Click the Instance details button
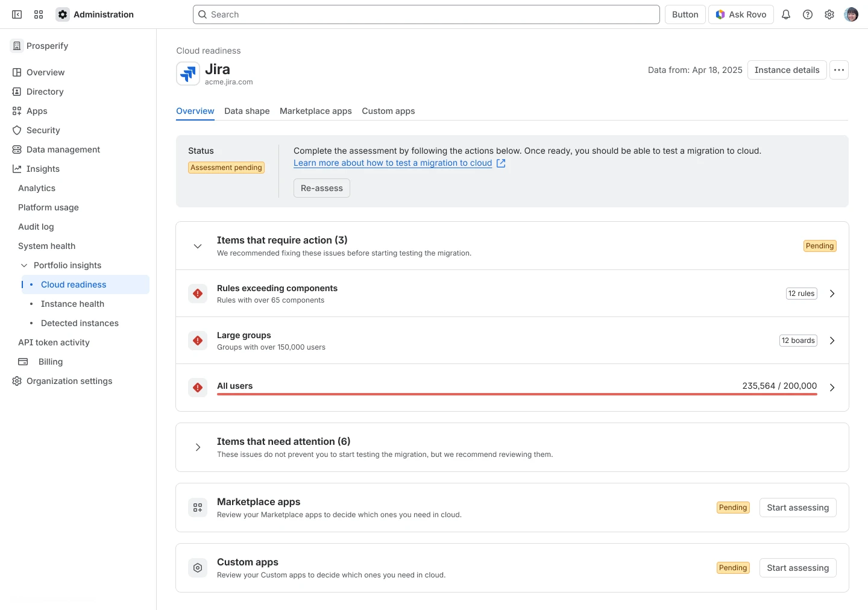The width and height of the screenshot is (868, 610). [787, 70]
